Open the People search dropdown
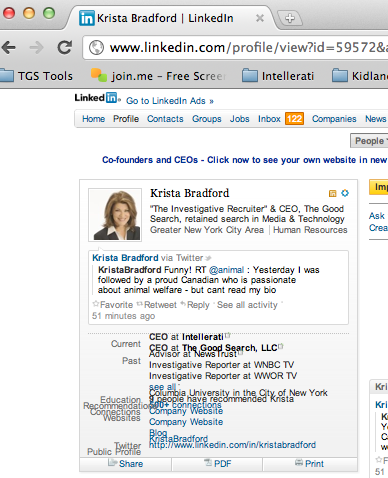Screen dimensions: 388x478 [x=369, y=141]
